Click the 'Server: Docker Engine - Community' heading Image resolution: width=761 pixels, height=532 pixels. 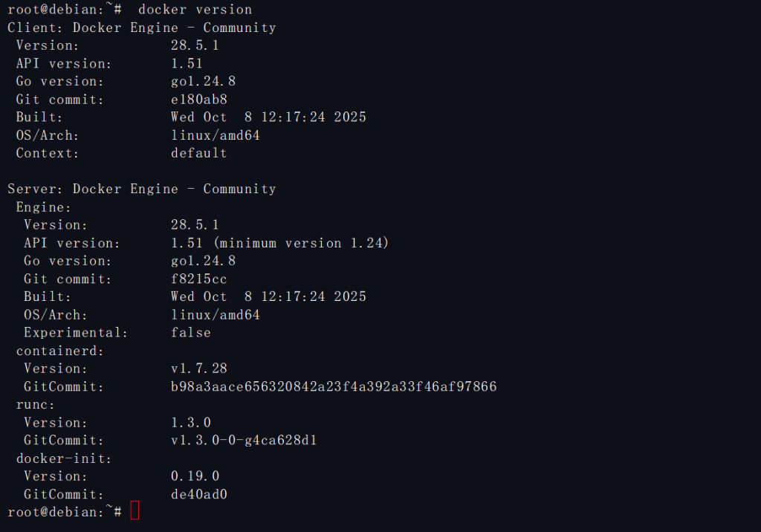[141, 189]
